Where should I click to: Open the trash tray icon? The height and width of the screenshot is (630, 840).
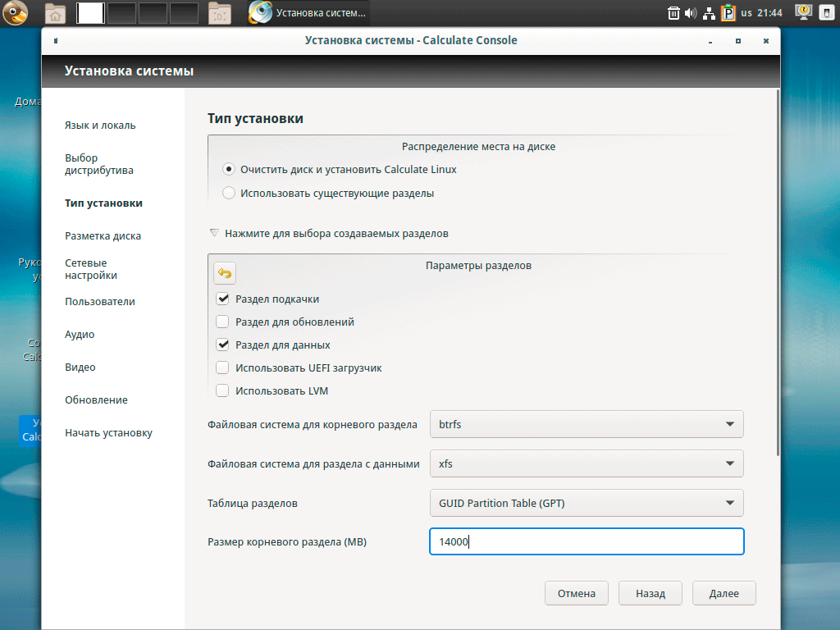(x=673, y=13)
